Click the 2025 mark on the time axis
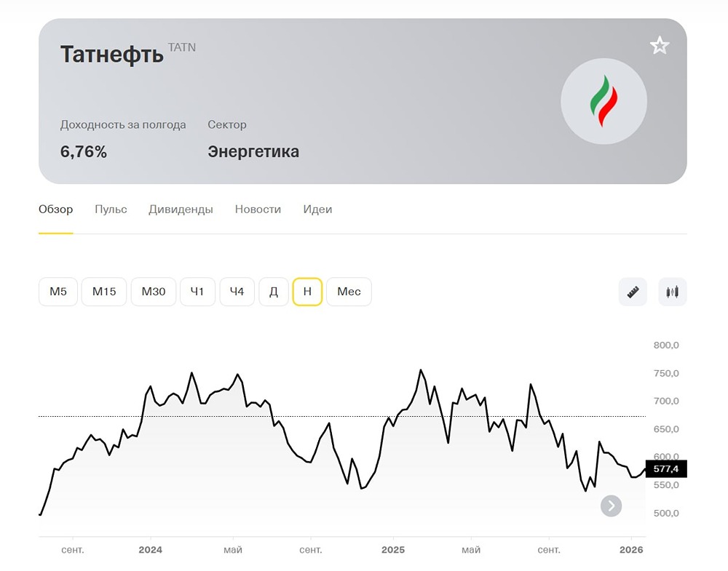 [393, 551]
